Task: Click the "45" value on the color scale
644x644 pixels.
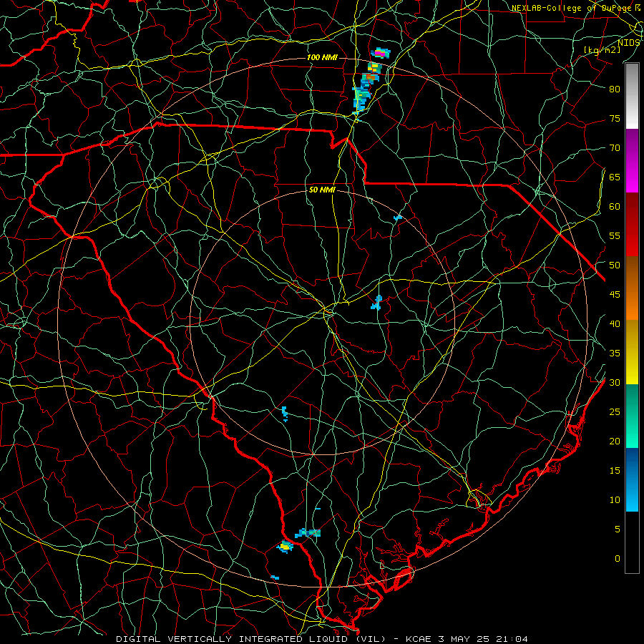Action: [615, 295]
